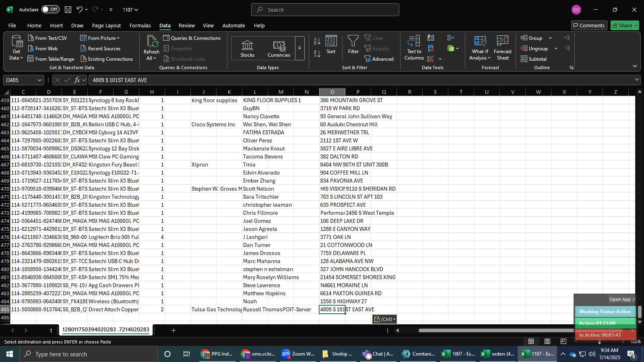Image resolution: width=644 pixels, height=362 pixels.
Task: Choose From Web data source
Action: tap(43, 48)
